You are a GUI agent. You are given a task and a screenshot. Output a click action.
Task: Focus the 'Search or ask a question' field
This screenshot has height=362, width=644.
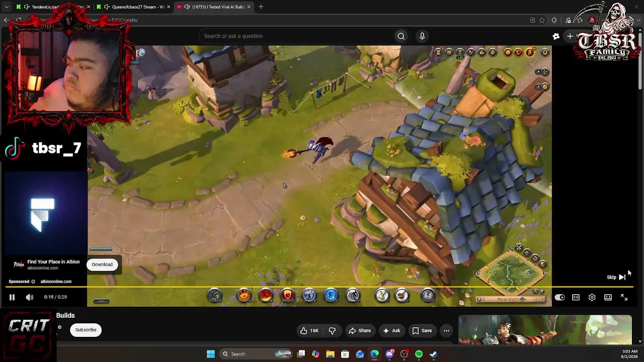[296, 36]
